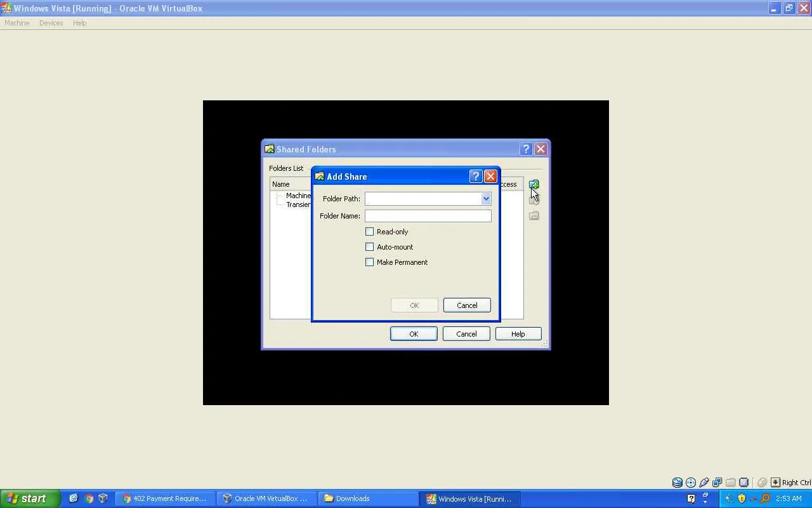Click the shared folders status bar icon

point(731,483)
